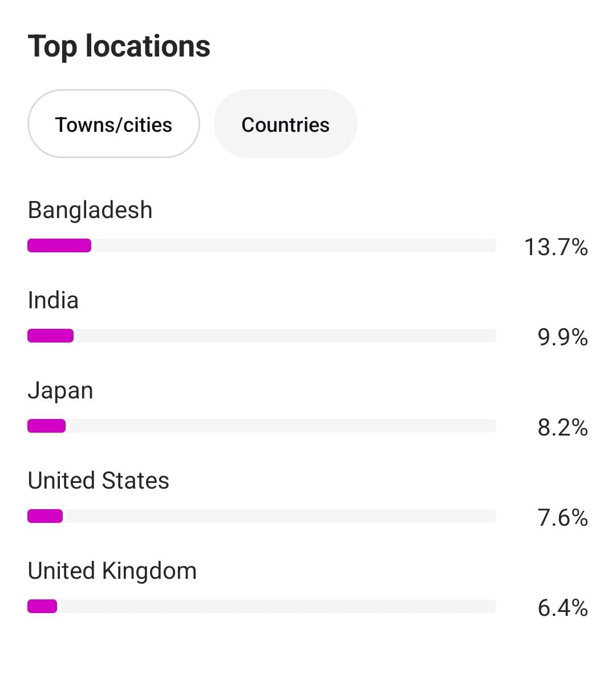Image resolution: width=616 pixels, height=685 pixels.
Task: Tap the United States magenta bar fill
Action: tap(45, 516)
